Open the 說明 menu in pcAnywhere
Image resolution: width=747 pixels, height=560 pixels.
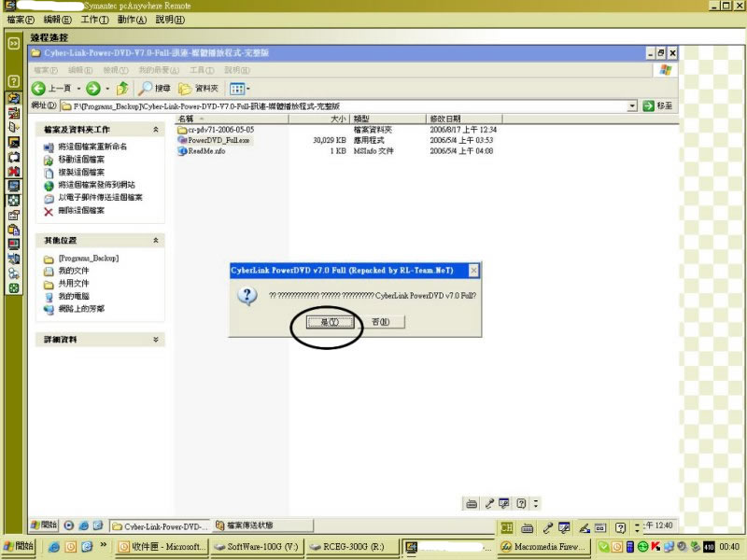click(x=170, y=20)
